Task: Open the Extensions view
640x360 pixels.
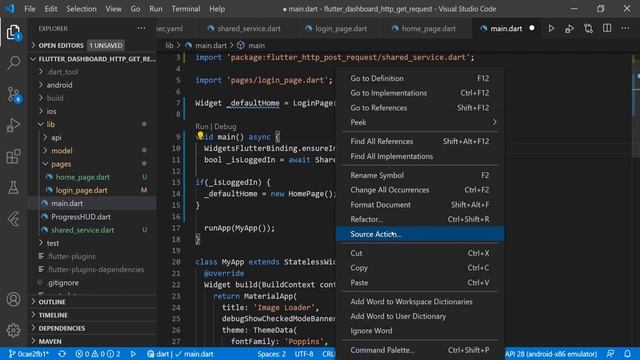Action: 13,156
